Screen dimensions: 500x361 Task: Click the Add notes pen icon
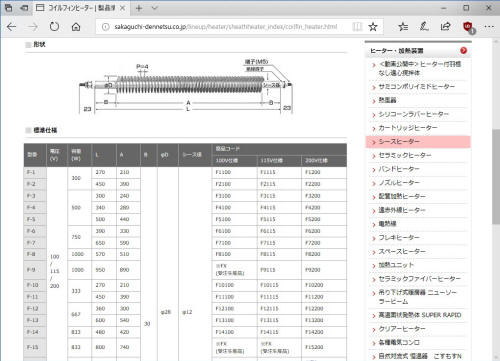tap(424, 27)
